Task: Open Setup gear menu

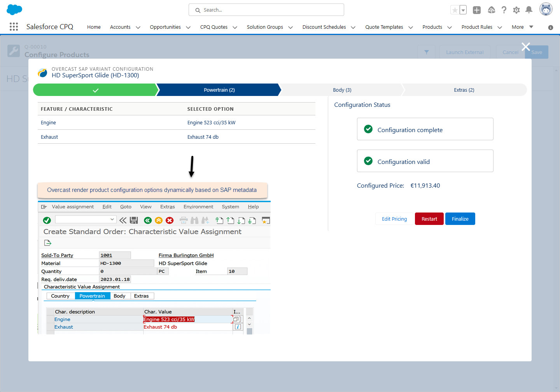Action: coord(516,10)
